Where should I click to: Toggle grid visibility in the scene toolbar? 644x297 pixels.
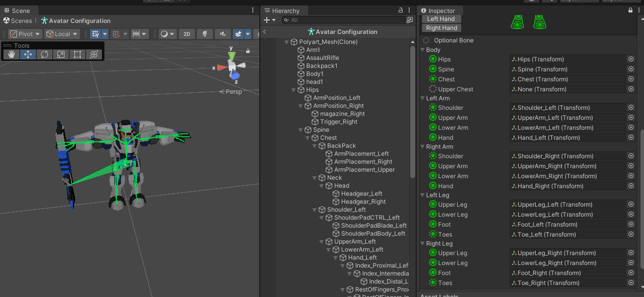[95, 34]
